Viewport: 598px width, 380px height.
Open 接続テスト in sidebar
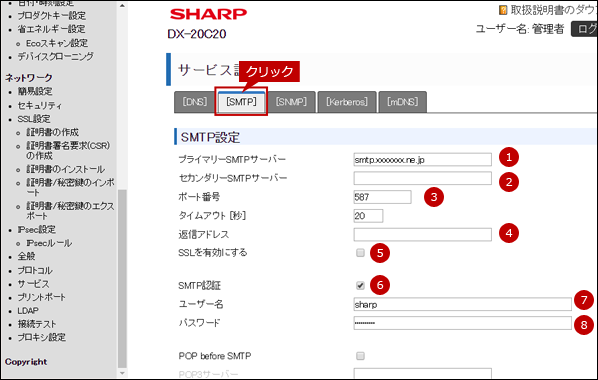click(37, 324)
